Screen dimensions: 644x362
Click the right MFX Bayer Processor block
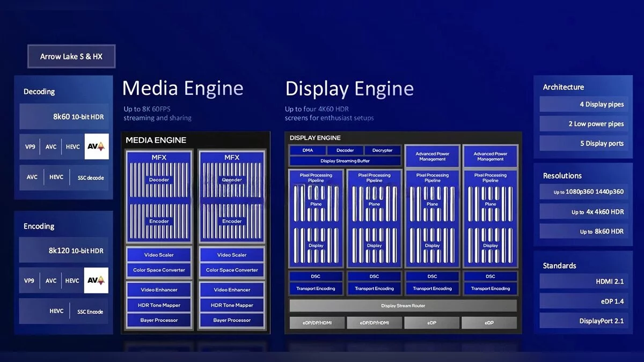[232, 320]
